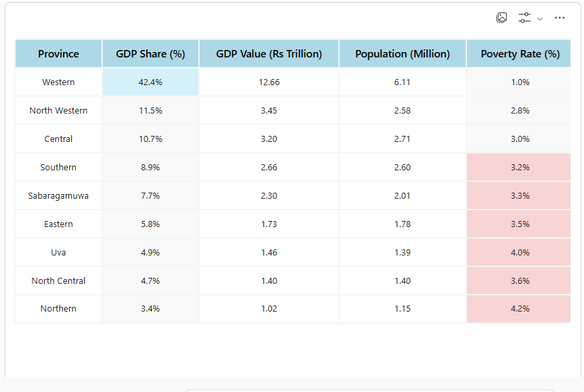Click the Population (Million) column header
584x392 pixels.
point(402,54)
